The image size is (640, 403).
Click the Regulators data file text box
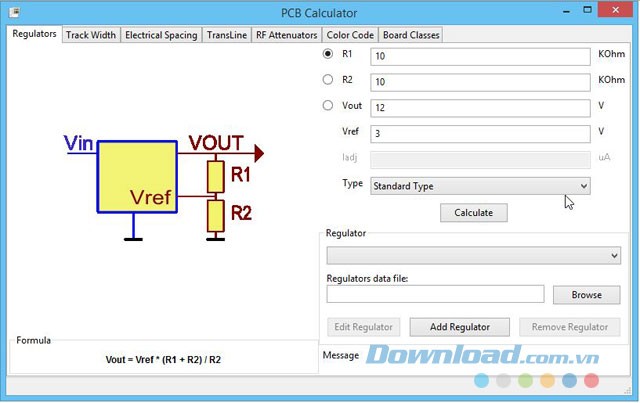435,294
